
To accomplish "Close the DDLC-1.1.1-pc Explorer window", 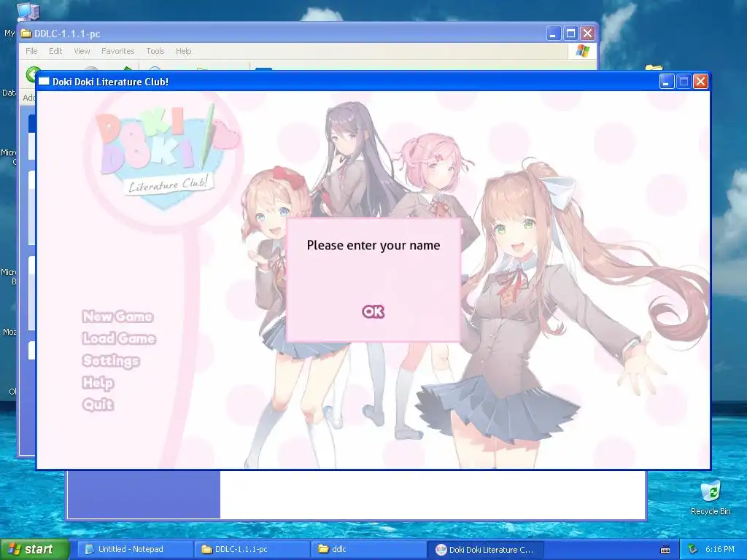I will (x=587, y=34).
